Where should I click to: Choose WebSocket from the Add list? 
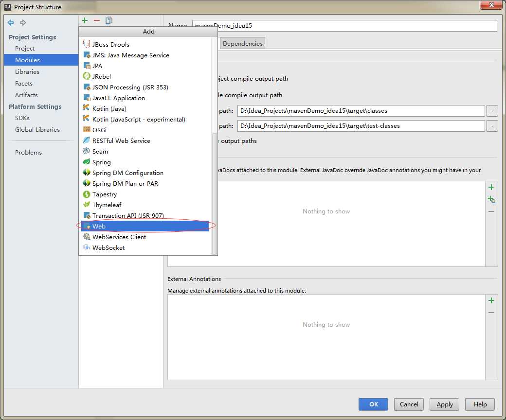pyautogui.click(x=145, y=247)
